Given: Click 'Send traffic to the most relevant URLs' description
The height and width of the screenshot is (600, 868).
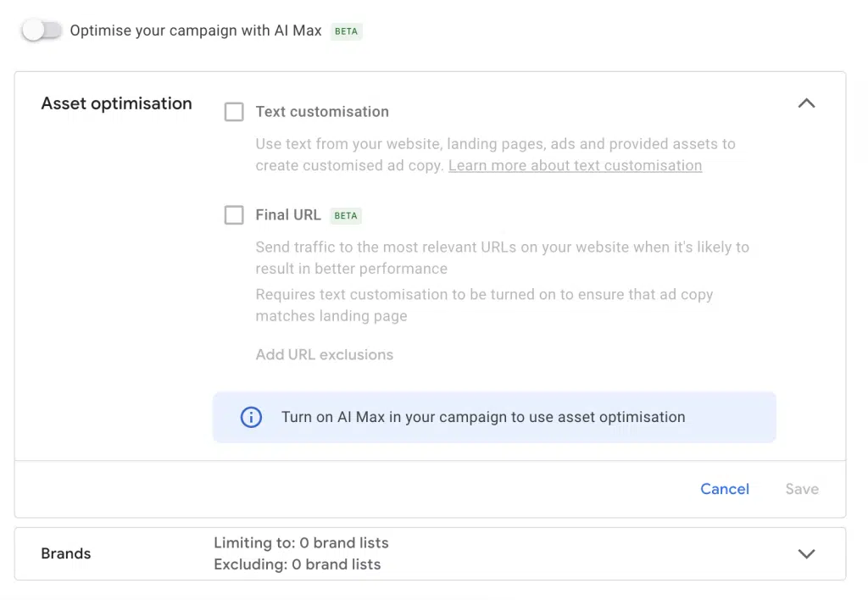Looking at the screenshot, I should [502, 258].
